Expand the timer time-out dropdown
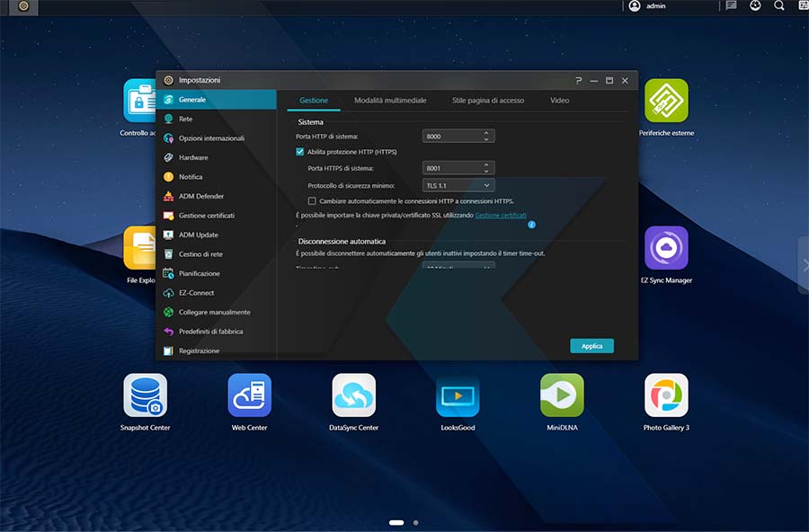Screen dimensions: 809x532 (458, 266)
